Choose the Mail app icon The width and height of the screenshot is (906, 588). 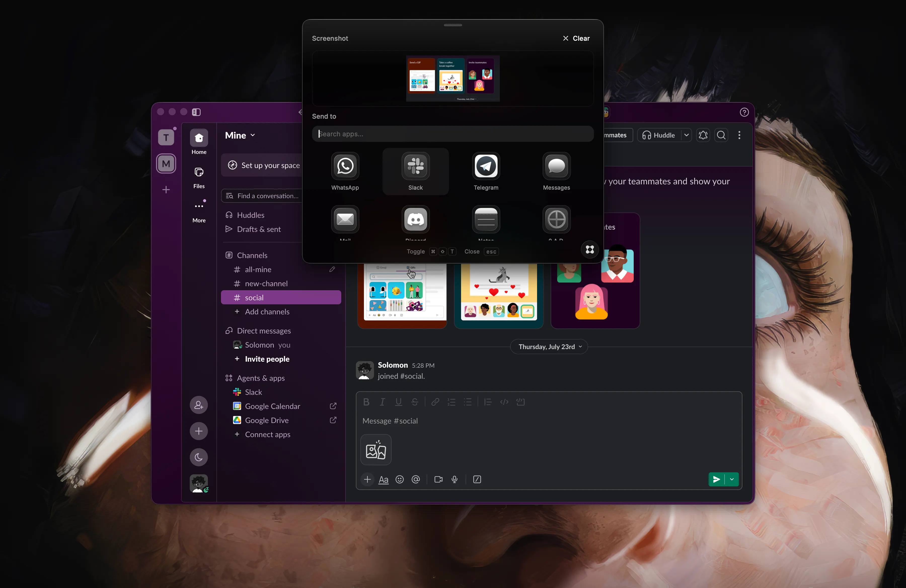click(345, 219)
